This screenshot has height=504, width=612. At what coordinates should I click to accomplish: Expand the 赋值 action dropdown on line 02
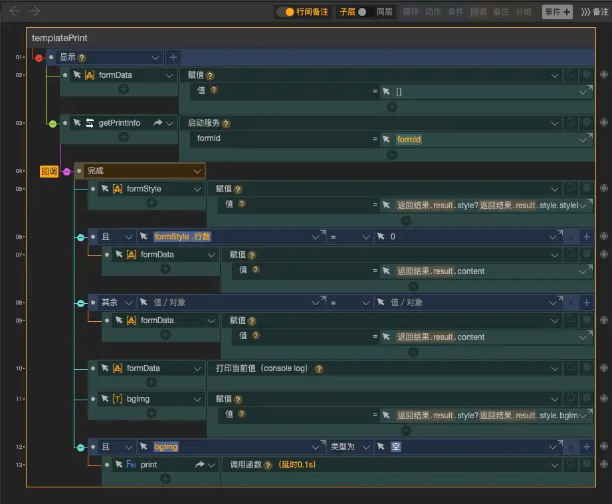554,76
